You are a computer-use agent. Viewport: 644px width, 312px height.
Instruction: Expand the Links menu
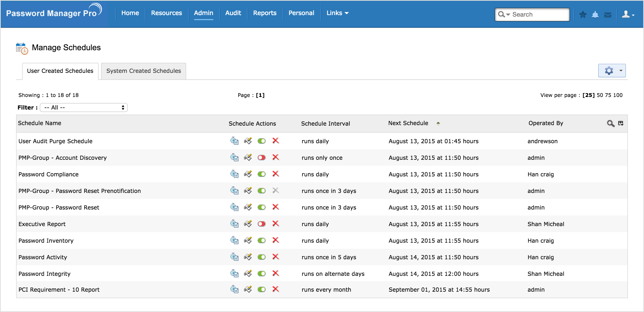[x=337, y=13]
